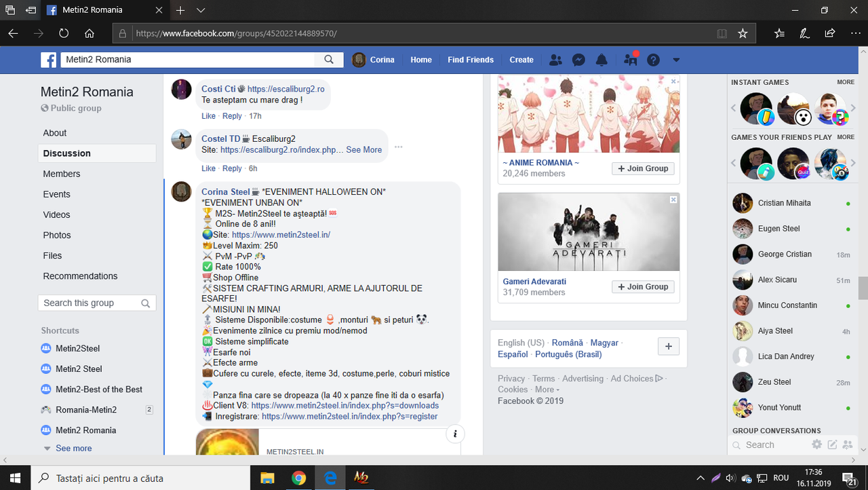Viewport: 868px width, 490px height.
Task: Close the Gameri Adevarati suggestion
Action: (673, 200)
